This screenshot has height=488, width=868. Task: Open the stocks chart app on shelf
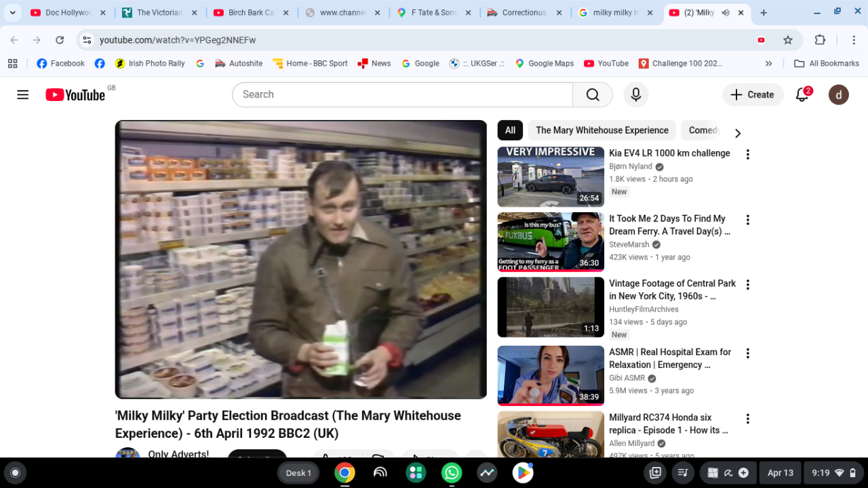point(487,473)
